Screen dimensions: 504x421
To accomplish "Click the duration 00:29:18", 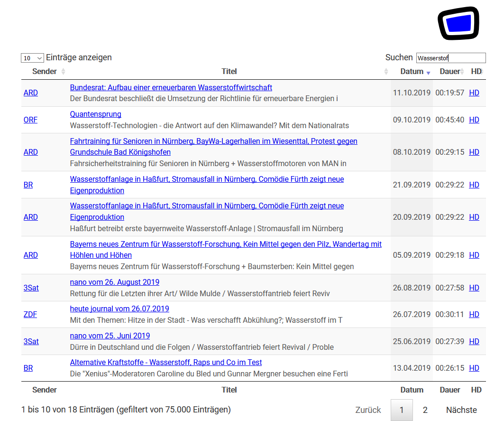I will (x=450, y=255).
